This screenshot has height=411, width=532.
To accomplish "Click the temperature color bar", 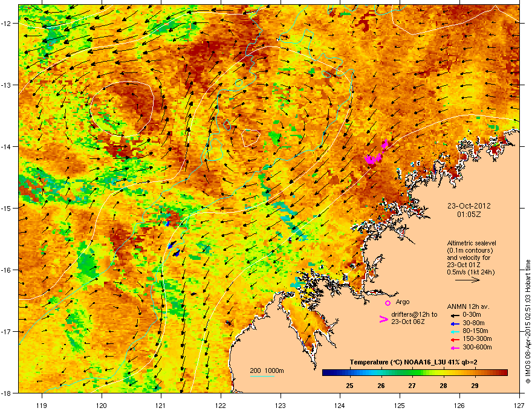I will point(415,373).
